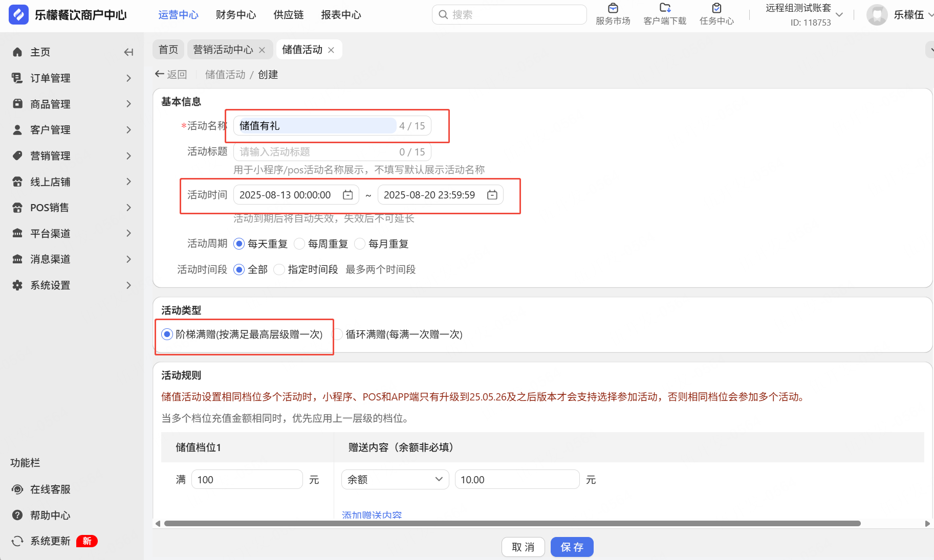Switch to 财务中心 top menu
Screen dimensions: 934x560
236,15
